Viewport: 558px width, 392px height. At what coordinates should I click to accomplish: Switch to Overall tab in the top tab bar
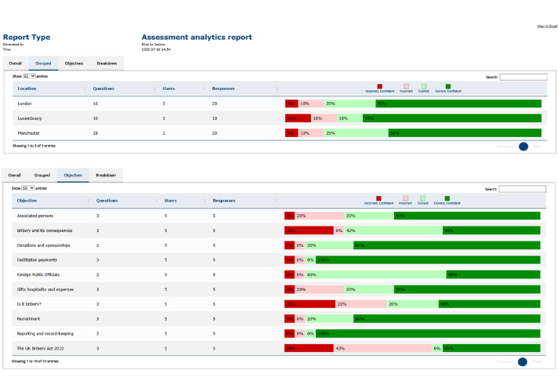[15, 63]
